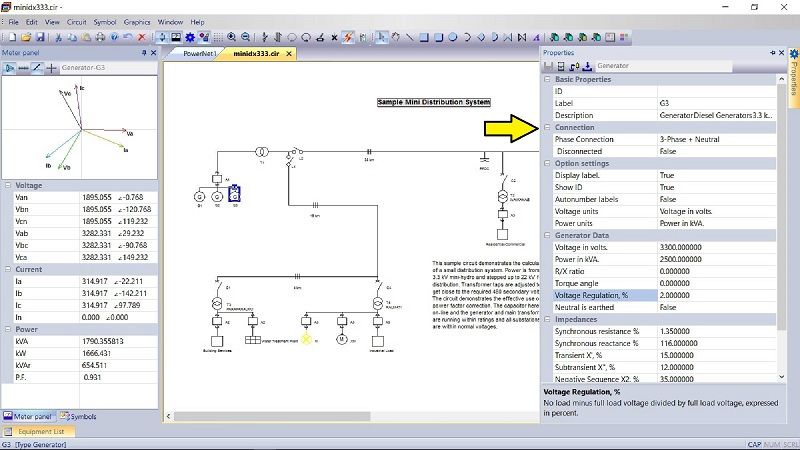Viewport: 800px width, 450px height.
Task: Click the Voltage in volts value 3300.000000
Action: tap(716, 247)
